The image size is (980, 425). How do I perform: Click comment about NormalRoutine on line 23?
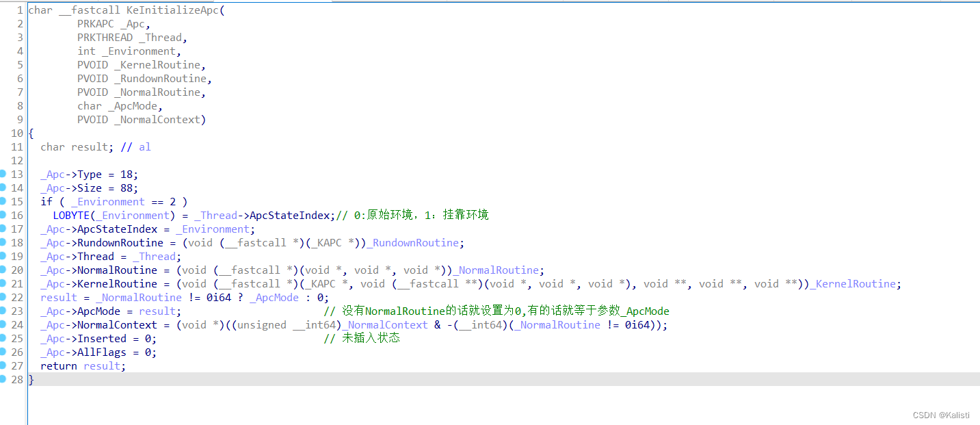pos(496,311)
